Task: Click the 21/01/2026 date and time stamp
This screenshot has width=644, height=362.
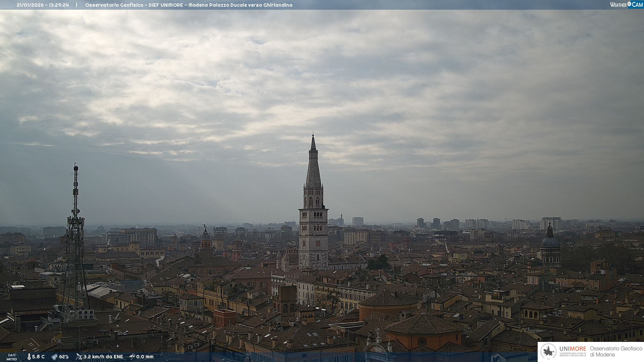Action: (43, 5)
